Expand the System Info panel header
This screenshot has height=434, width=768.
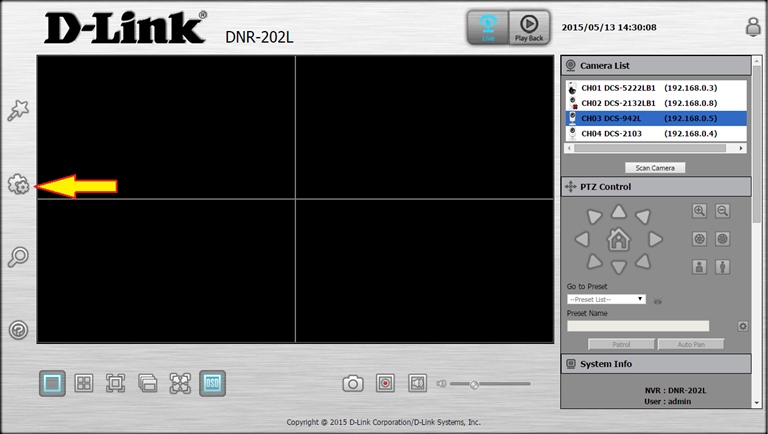tap(655, 364)
